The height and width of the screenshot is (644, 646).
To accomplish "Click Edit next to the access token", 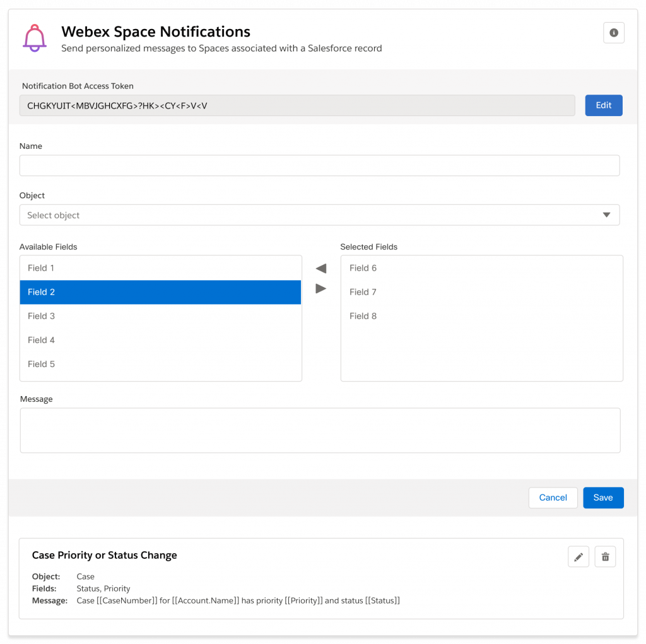I will (603, 105).
